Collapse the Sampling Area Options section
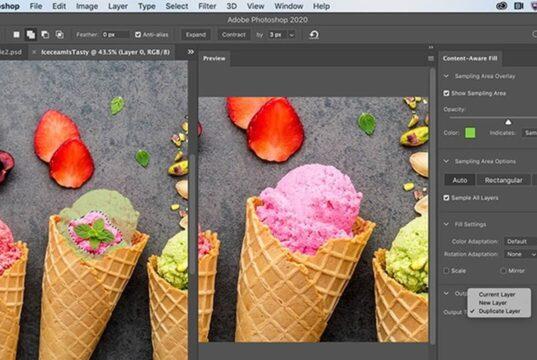Screen dimensions: 537x360 coord(446,161)
